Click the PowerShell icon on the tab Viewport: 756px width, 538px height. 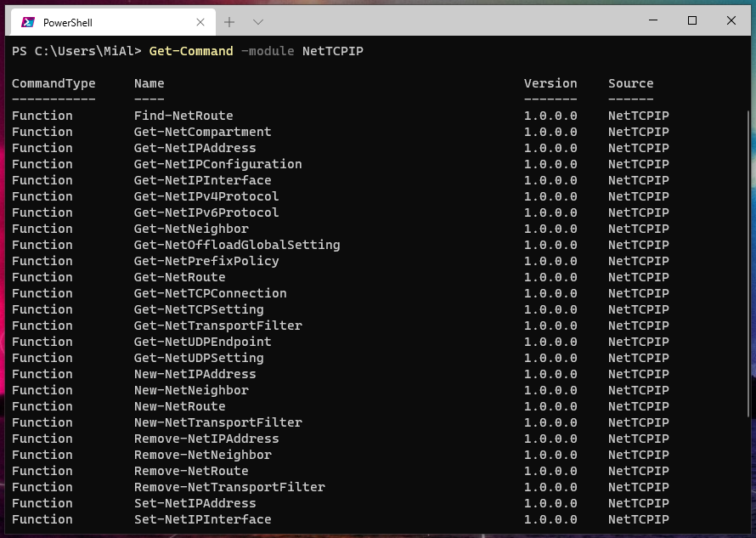pyautogui.click(x=28, y=21)
